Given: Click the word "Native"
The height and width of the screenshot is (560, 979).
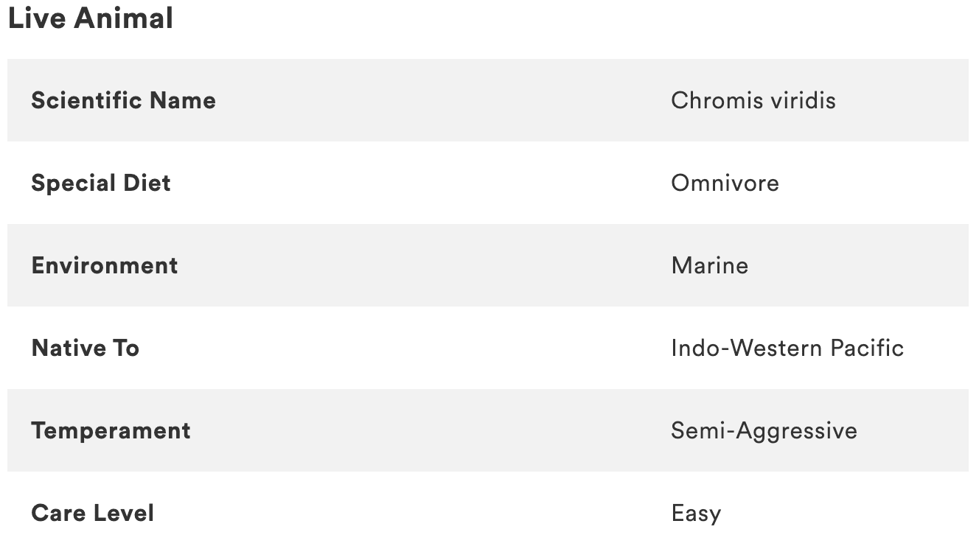Looking at the screenshot, I should click(68, 348).
